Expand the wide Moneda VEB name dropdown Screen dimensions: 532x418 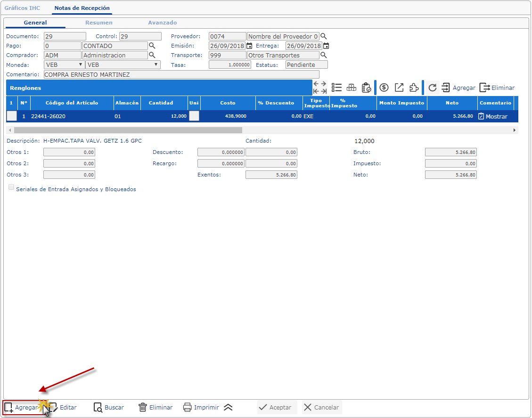[x=123, y=65]
